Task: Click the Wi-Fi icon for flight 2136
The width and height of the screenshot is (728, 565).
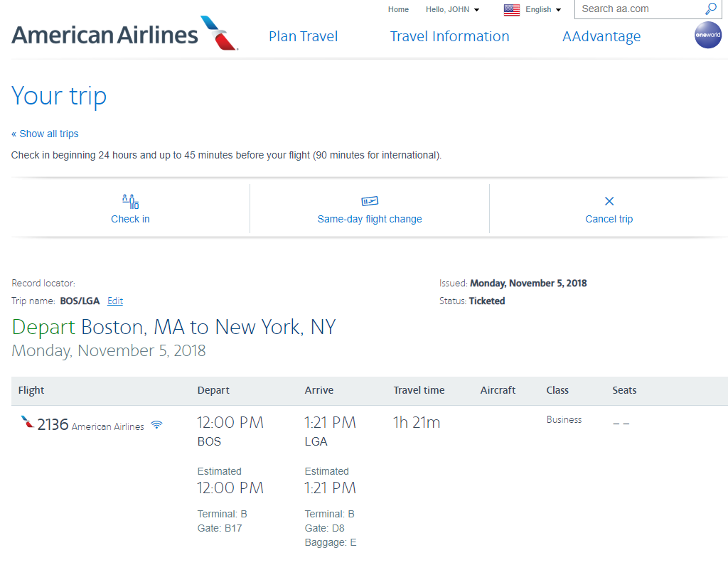Action: (156, 425)
